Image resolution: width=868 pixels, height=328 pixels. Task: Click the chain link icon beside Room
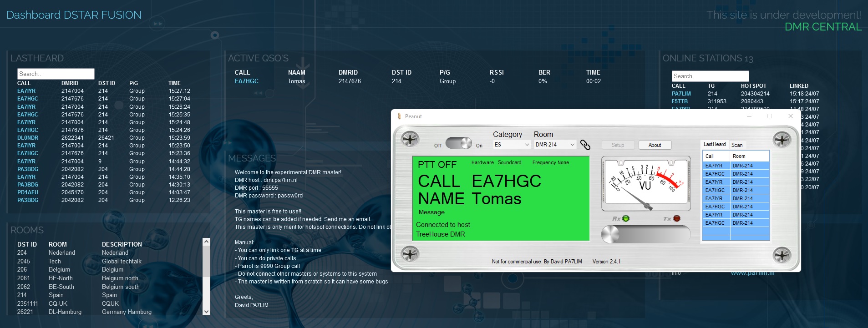pos(585,145)
